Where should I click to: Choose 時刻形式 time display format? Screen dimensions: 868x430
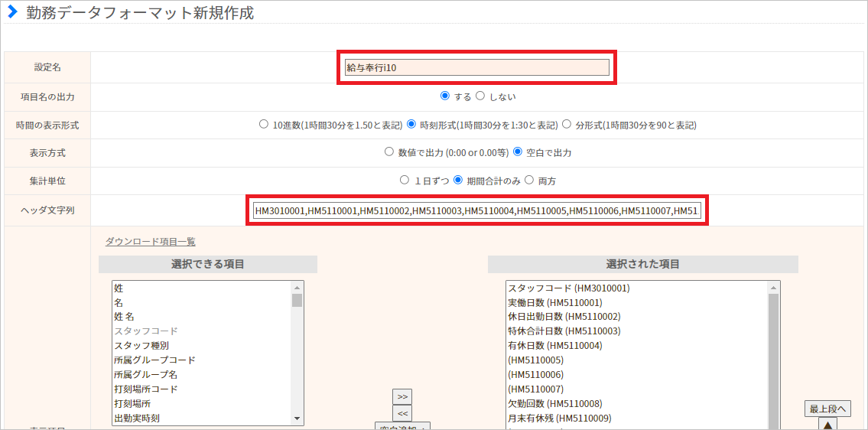tap(411, 124)
